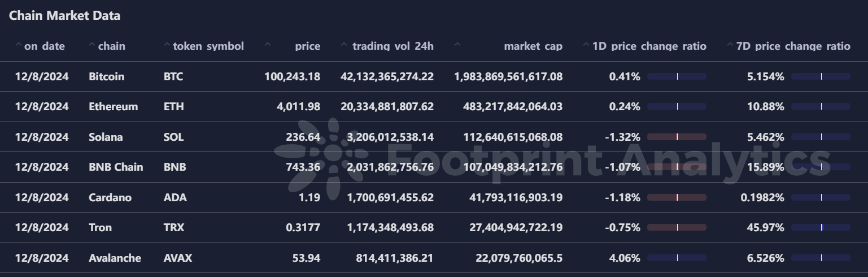Click the 'market cap' column header text
The image size is (868, 277).
point(533,46)
